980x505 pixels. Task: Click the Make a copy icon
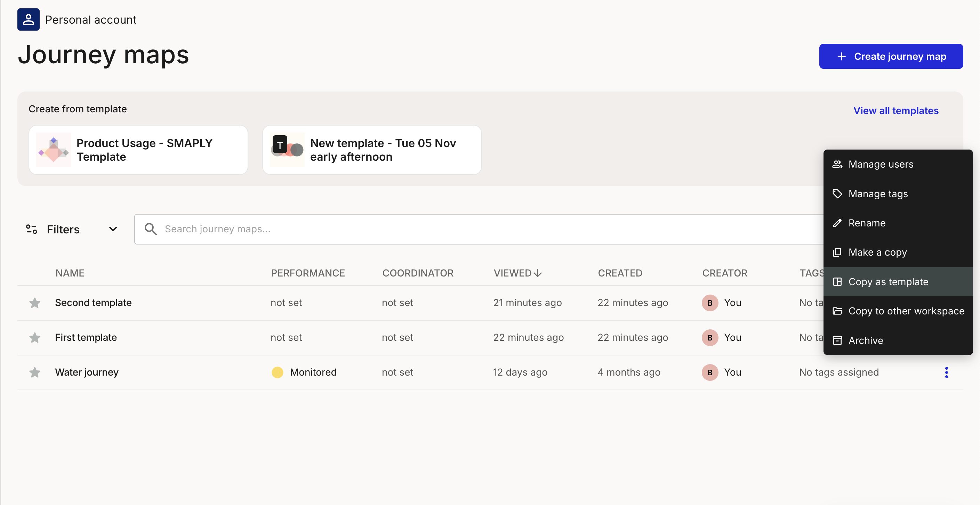[x=837, y=252]
